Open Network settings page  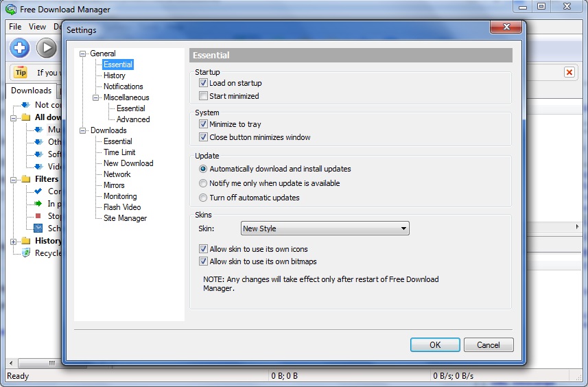click(117, 174)
